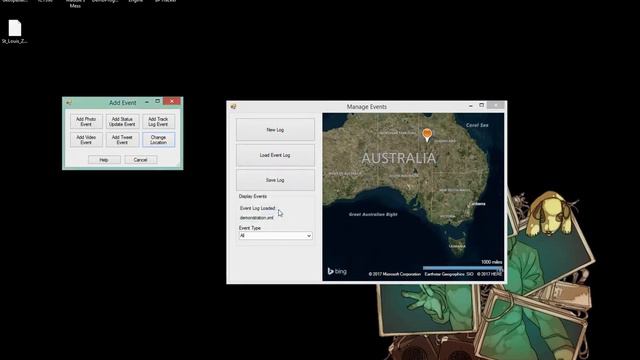
Task: Click the AUSTRALIA label on map
Action: (x=399, y=158)
